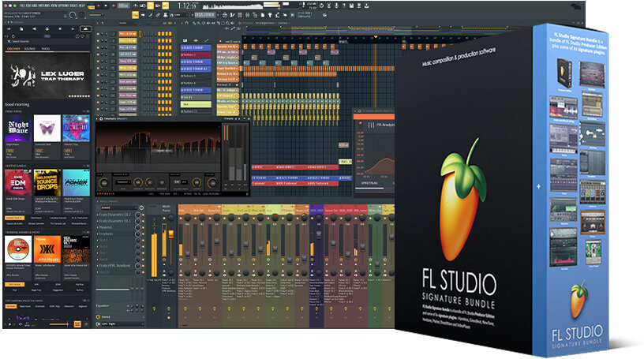Click the main volume knob in toolbar

[x=73, y=15]
